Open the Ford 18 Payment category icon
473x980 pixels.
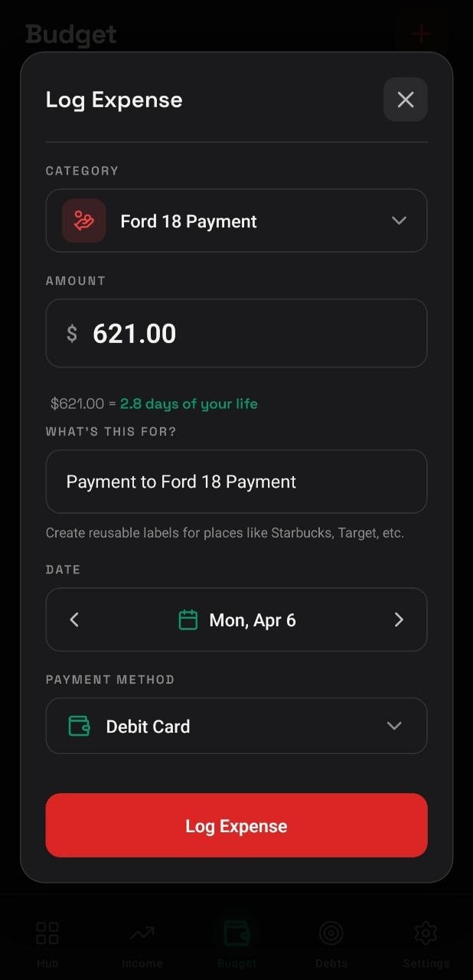coord(83,220)
